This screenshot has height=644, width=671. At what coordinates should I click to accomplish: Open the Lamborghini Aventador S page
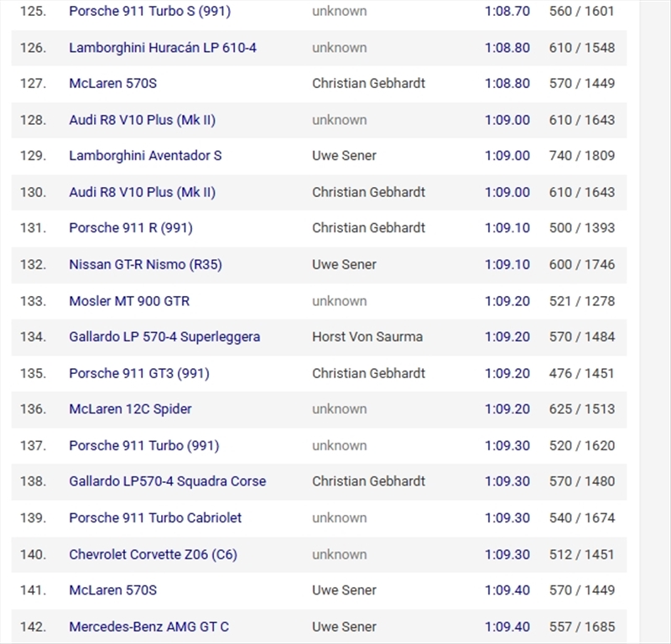tap(145, 156)
